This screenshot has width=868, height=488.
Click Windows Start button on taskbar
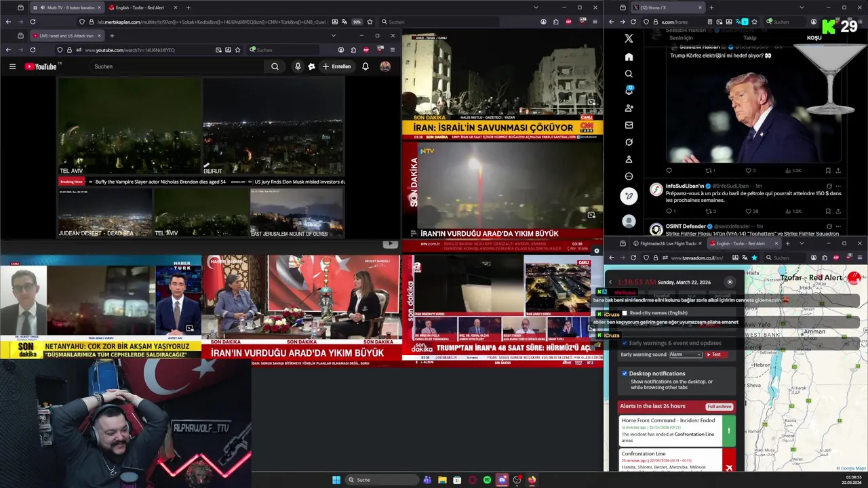(336, 480)
